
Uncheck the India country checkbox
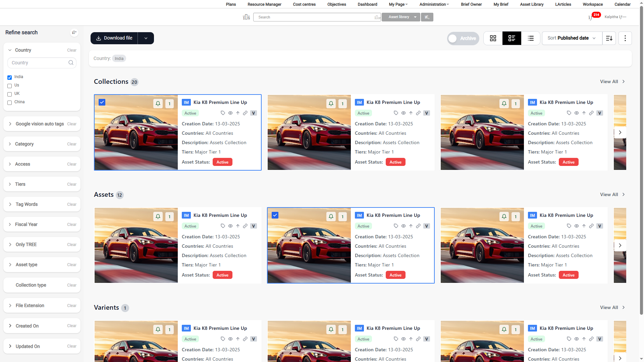point(10,77)
